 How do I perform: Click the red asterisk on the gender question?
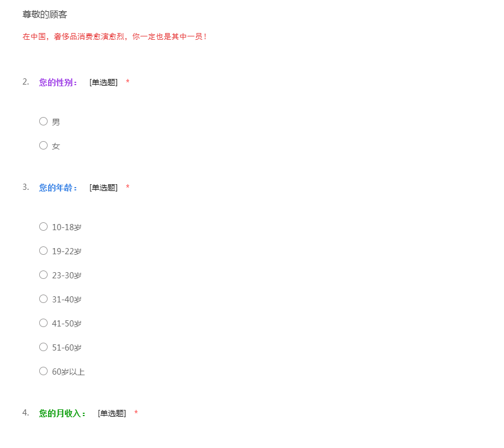tap(128, 83)
